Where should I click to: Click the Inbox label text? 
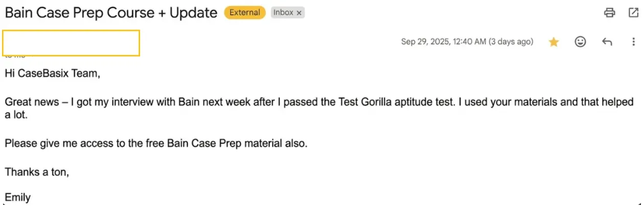pos(283,13)
